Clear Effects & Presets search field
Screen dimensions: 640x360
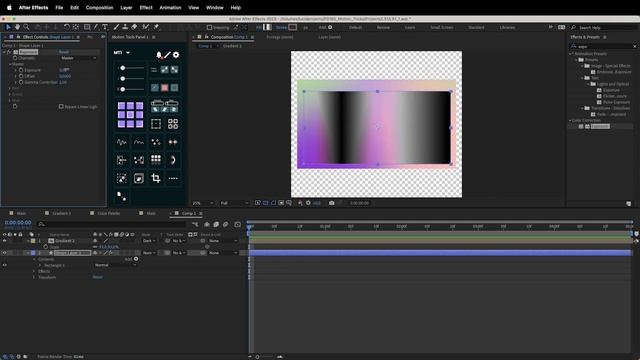(635, 47)
